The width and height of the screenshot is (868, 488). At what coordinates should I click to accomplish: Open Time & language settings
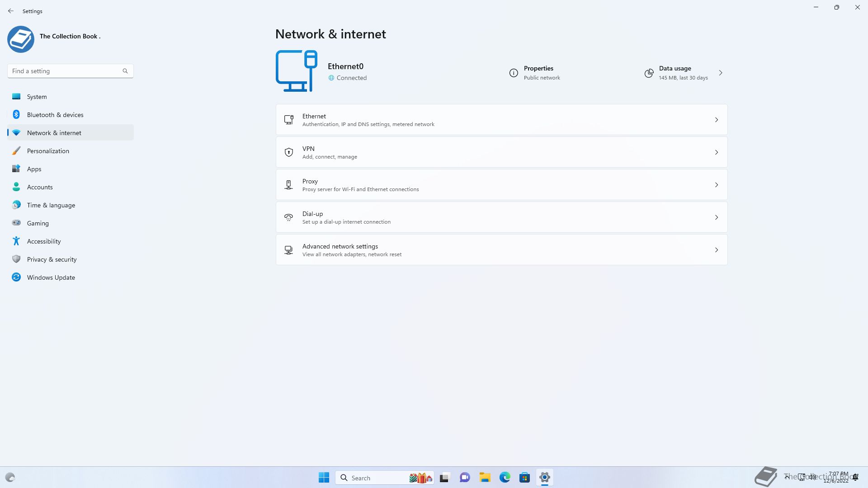[71, 205]
